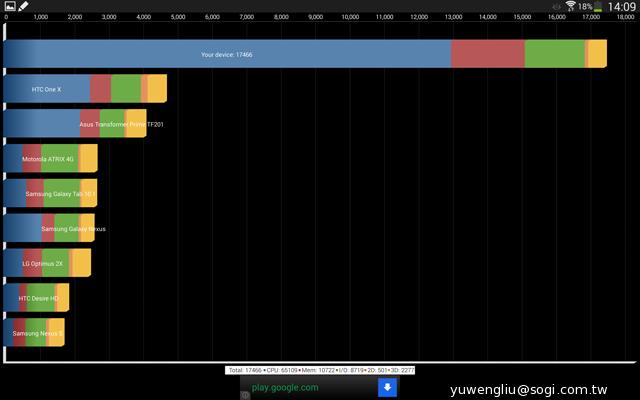
Task: Tap the smart stay eye icon
Action: pos(556,6)
